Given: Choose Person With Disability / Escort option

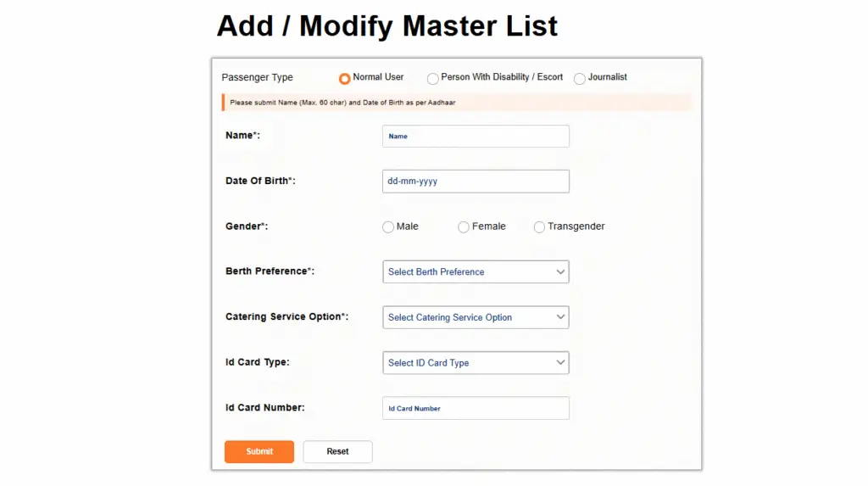Looking at the screenshot, I should (x=433, y=78).
